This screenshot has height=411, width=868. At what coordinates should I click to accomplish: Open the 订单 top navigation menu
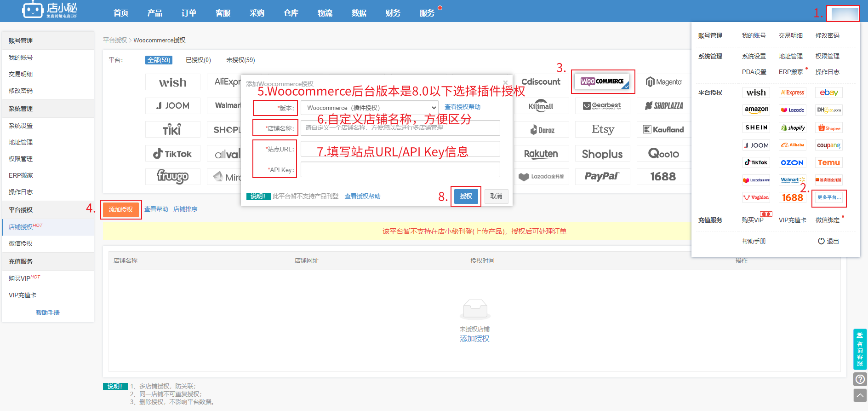189,13
